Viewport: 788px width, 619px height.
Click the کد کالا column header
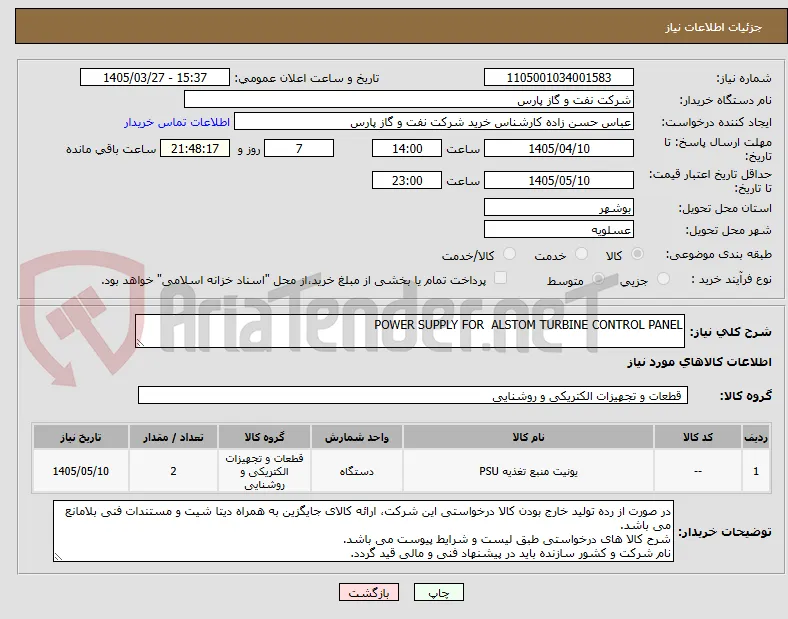pyautogui.click(x=698, y=437)
